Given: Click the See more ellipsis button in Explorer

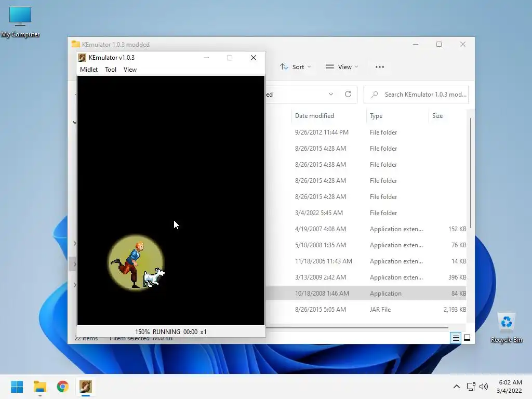Looking at the screenshot, I should coord(380,67).
